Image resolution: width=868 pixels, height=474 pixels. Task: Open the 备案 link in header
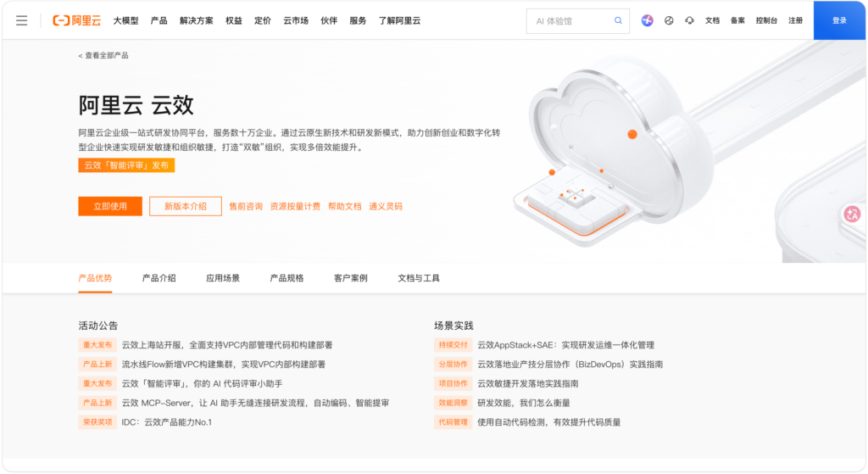(737, 20)
